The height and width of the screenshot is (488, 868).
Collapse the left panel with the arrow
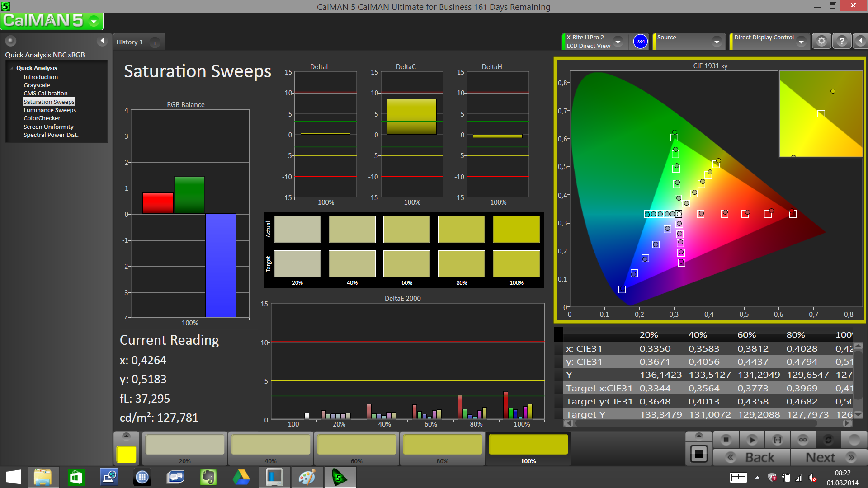point(102,41)
